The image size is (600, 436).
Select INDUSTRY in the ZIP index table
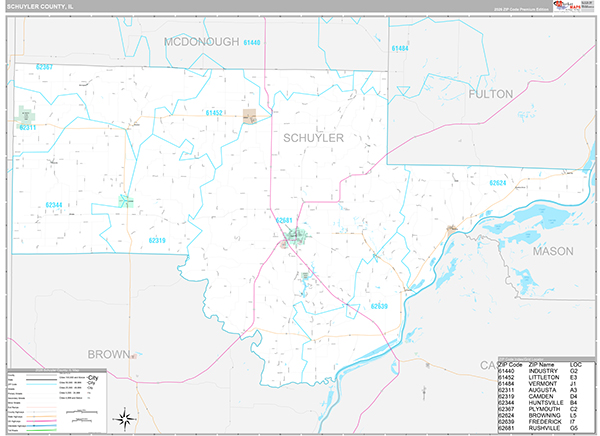(542, 371)
